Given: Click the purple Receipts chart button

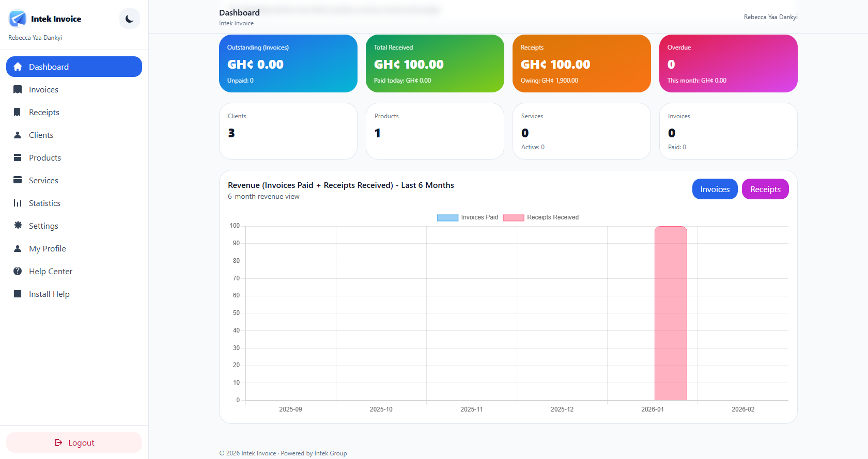Looking at the screenshot, I should coord(765,189).
